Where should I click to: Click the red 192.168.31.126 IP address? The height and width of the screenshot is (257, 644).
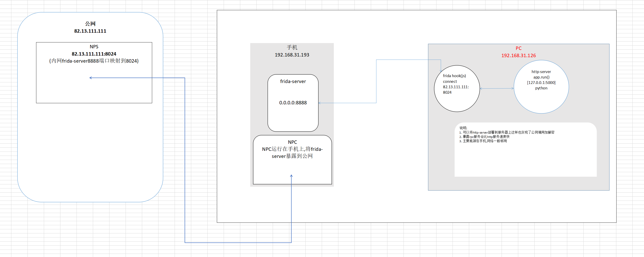pos(518,55)
